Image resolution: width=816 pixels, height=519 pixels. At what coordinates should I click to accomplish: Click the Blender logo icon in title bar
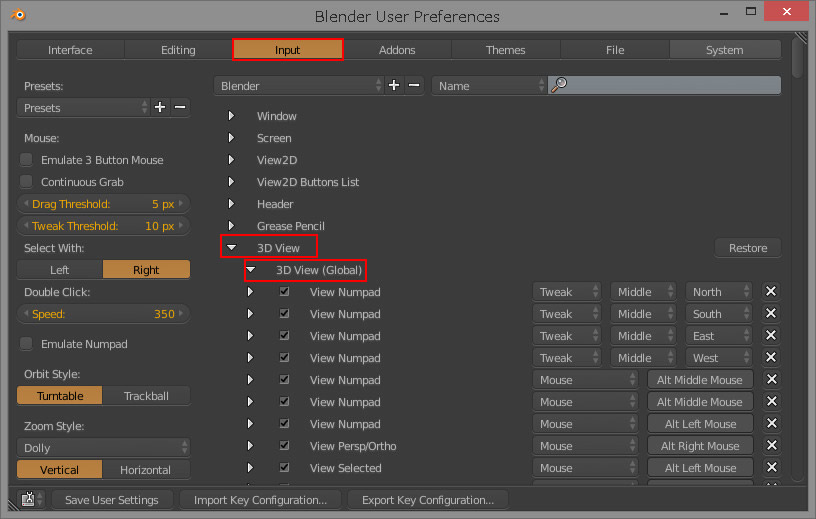tap(18, 15)
